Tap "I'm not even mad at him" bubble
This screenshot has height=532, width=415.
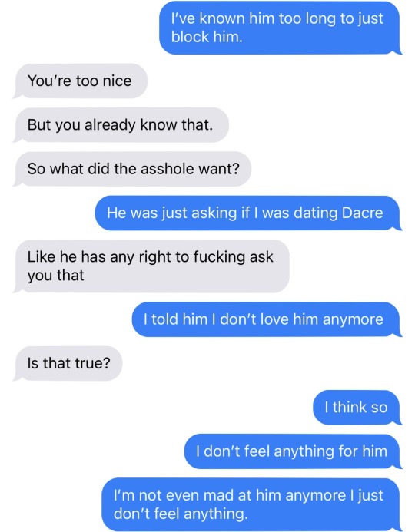[251, 504]
